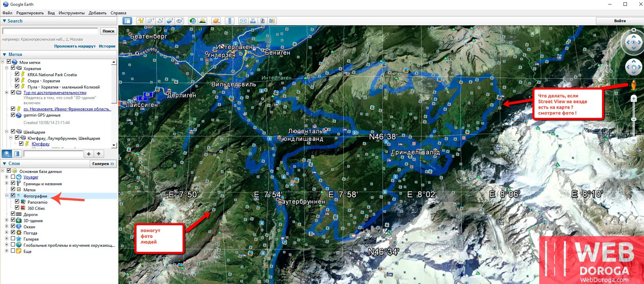The width and height of the screenshot is (644, 284).
Task: Click the Проложить маршрут link
Action: [x=75, y=46]
